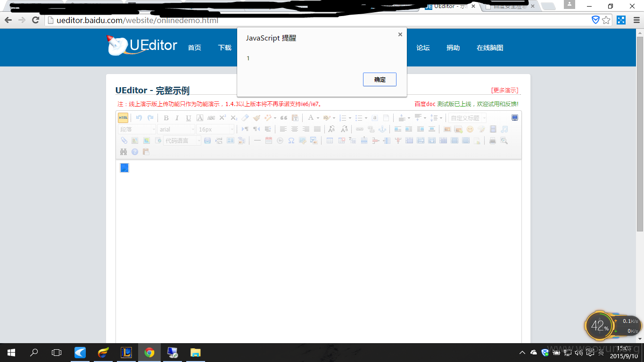This screenshot has width=644, height=362.
Task: Click the Omega special character icon
Action: click(x=291, y=140)
